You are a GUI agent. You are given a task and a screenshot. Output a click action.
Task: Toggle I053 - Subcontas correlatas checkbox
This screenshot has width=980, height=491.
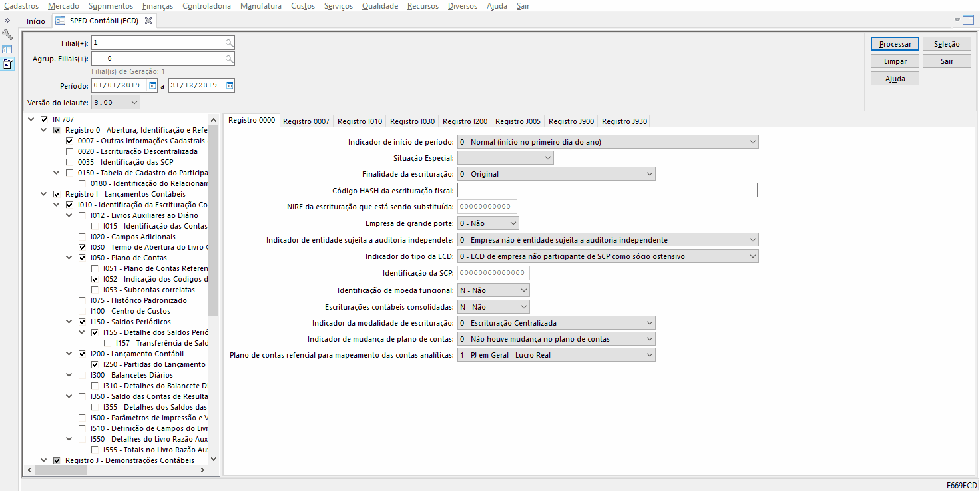tap(95, 290)
